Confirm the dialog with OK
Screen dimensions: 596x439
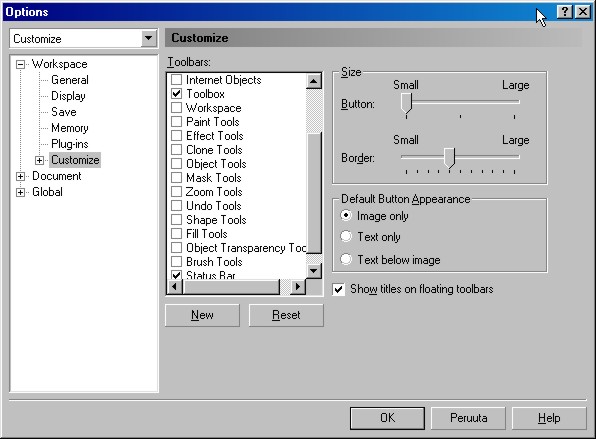point(387,418)
